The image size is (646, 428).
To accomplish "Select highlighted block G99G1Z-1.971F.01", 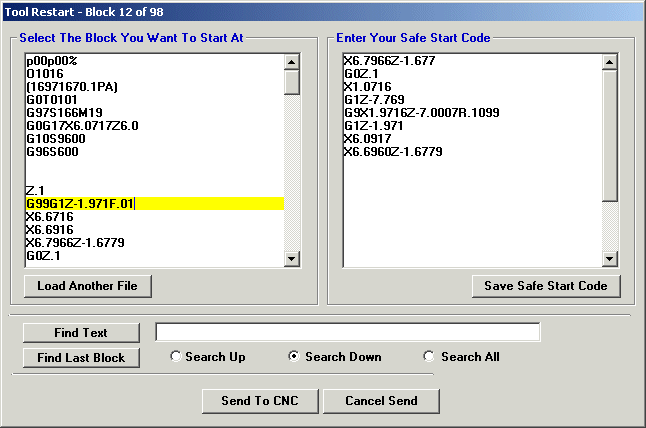I will (x=155, y=203).
